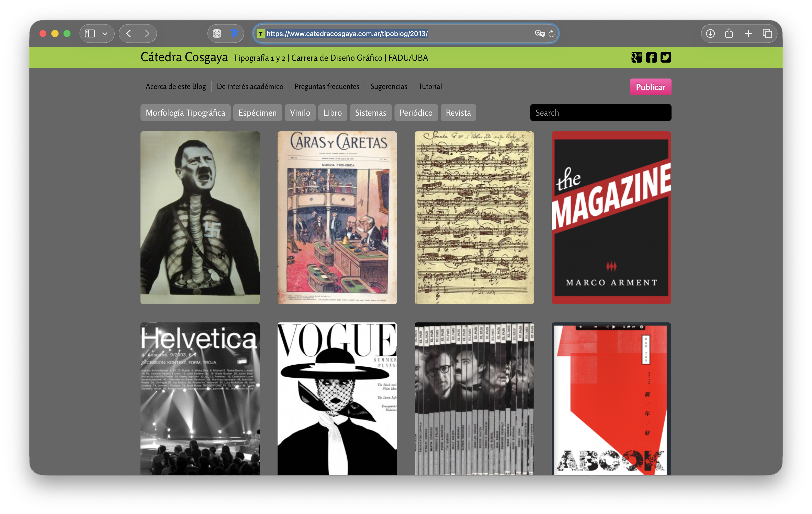Open the Twitter page
Screen dimensions: 812x514
(666, 57)
